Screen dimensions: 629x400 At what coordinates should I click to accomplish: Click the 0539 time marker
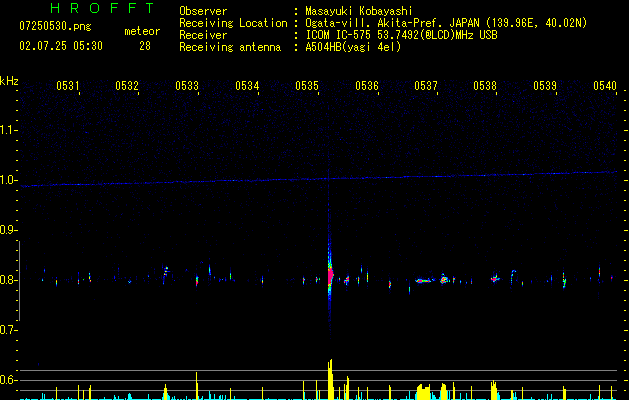[545, 85]
